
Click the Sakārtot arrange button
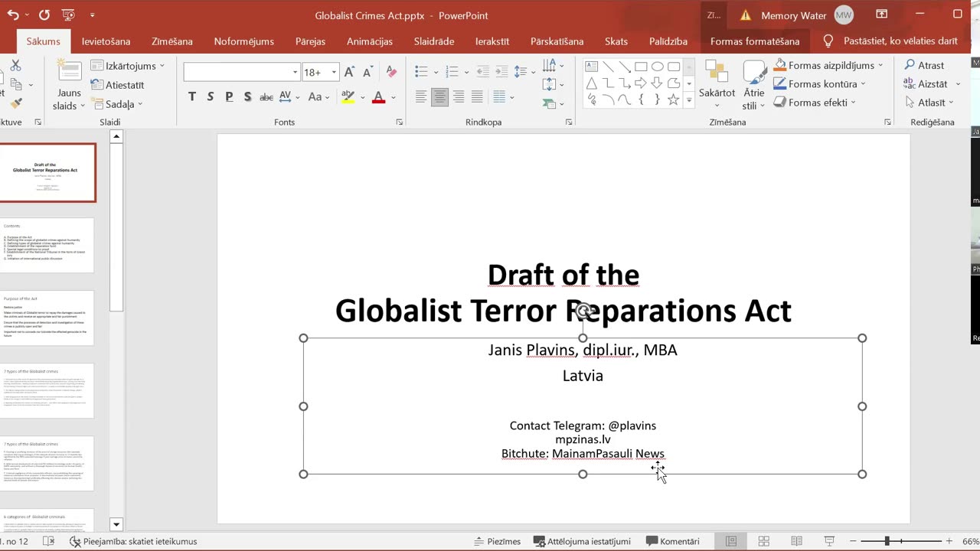pos(717,84)
